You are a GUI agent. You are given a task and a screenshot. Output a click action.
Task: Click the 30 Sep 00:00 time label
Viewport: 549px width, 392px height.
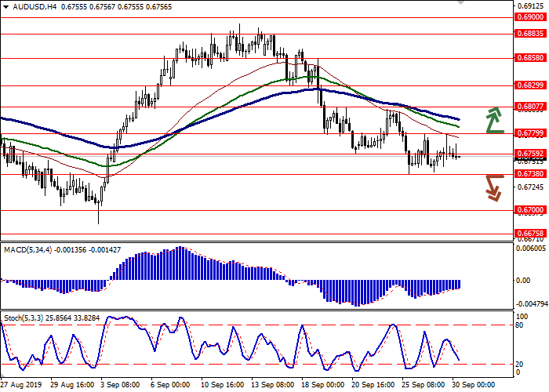[474, 386]
